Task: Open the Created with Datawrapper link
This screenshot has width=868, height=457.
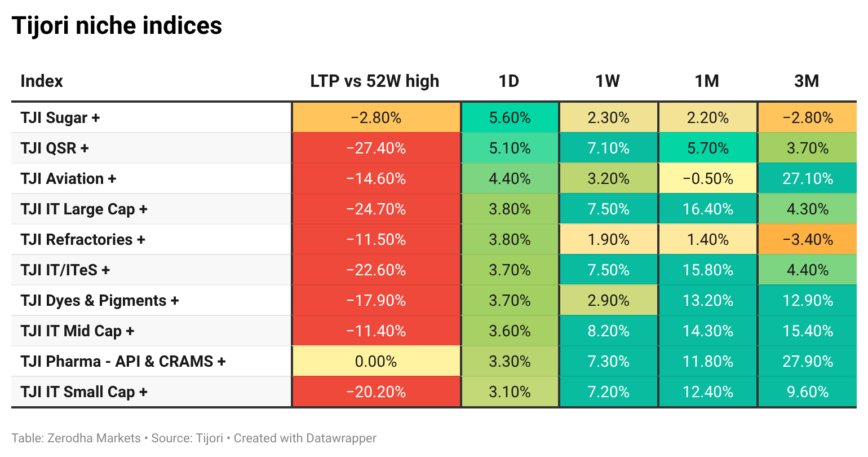Action: pyautogui.click(x=305, y=438)
